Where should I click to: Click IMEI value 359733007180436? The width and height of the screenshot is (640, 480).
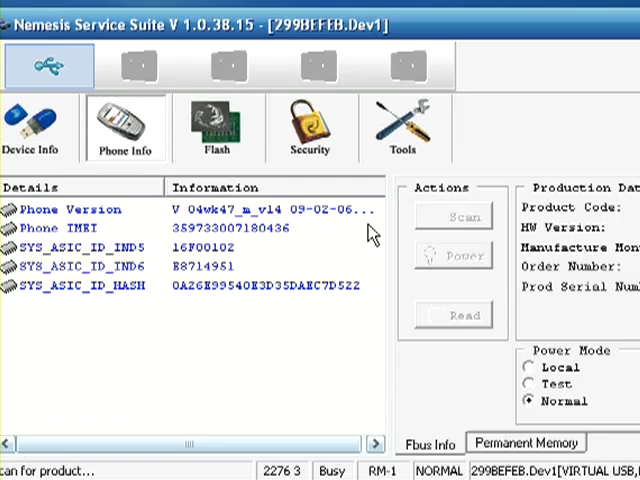pyautogui.click(x=231, y=228)
